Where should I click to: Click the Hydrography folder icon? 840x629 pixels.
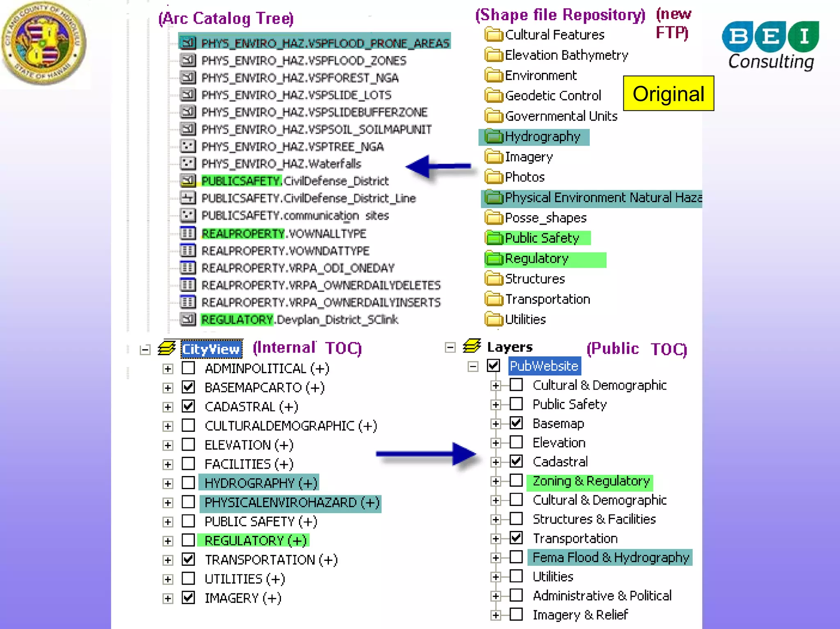click(493, 137)
